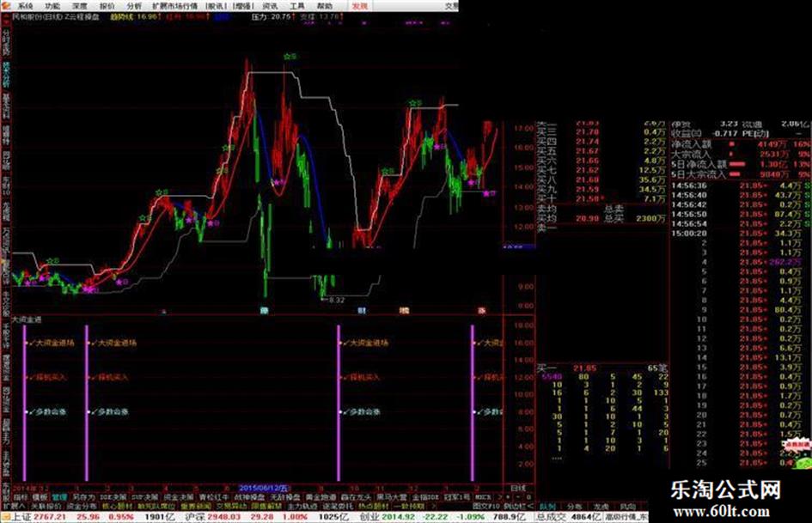
Task: Open the 帮助 menu
Action: [x=324, y=6]
